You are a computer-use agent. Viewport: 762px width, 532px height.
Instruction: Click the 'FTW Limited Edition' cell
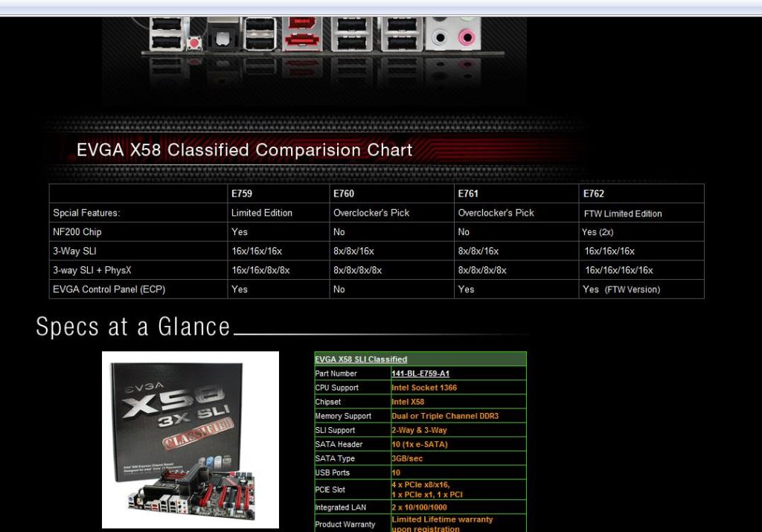point(623,214)
